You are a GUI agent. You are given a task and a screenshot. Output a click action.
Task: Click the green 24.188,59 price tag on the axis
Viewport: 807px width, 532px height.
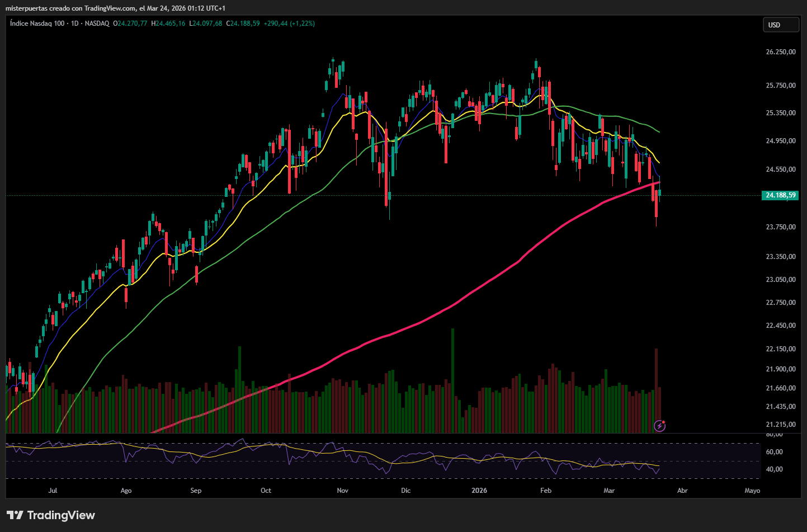click(x=780, y=195)
